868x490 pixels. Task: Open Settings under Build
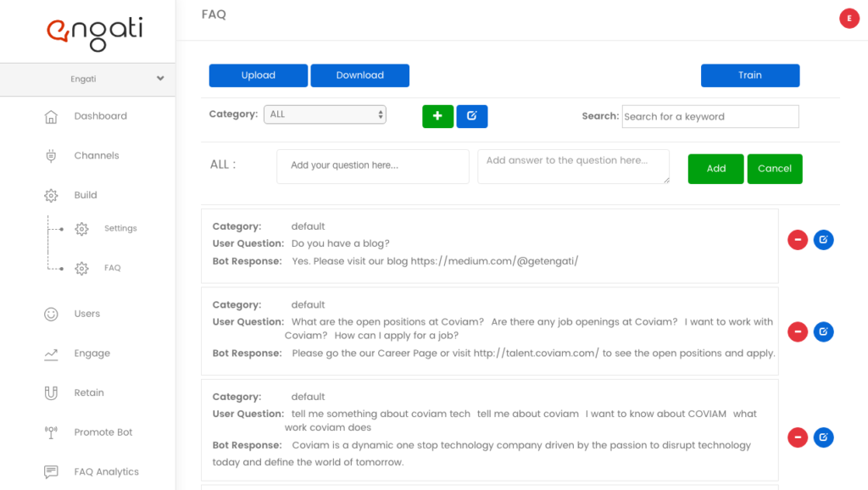click(120, 228)
